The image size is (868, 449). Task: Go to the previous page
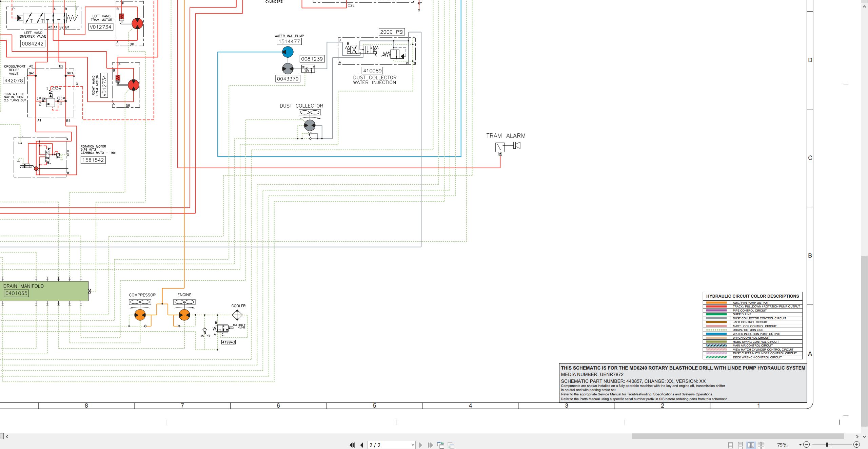click(362, 445)
